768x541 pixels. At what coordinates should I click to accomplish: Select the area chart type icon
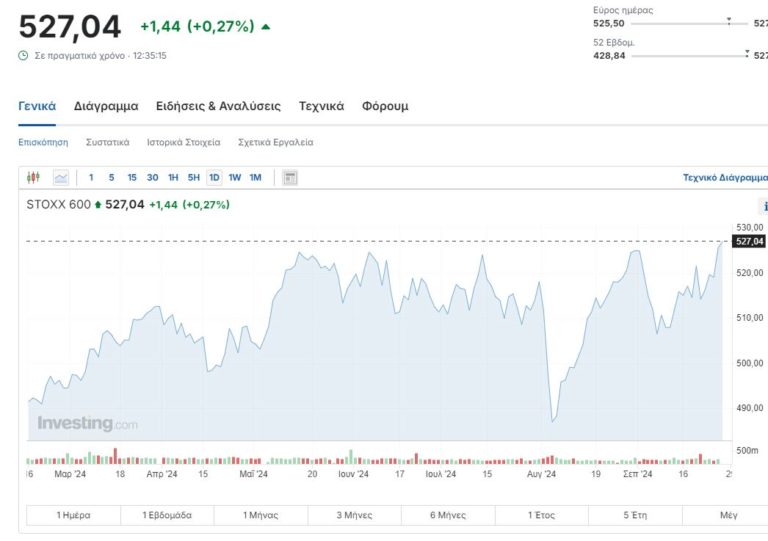tap(61, 178)
